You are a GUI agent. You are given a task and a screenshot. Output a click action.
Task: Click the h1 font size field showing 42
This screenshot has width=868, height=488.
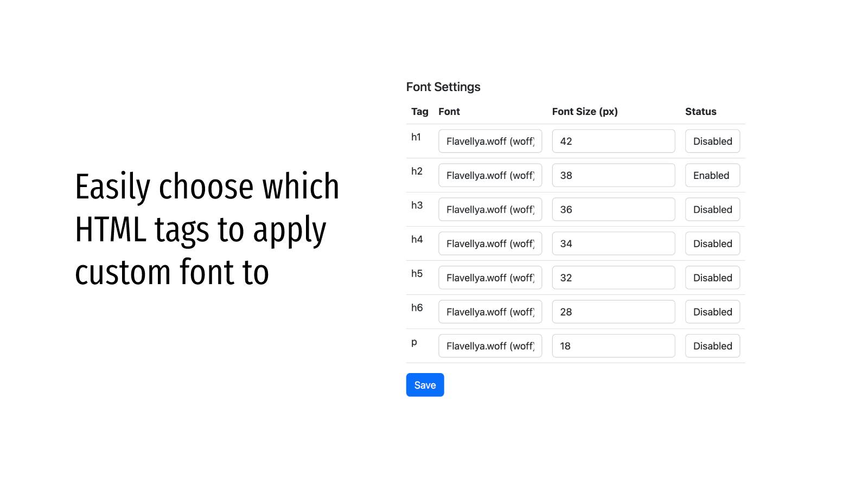(x=613, y=141)
